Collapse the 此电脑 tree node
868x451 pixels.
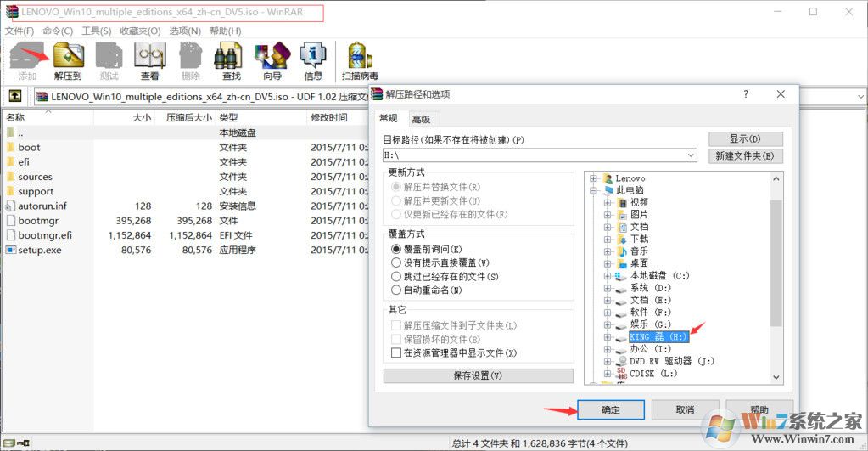[x=593, y=190]
